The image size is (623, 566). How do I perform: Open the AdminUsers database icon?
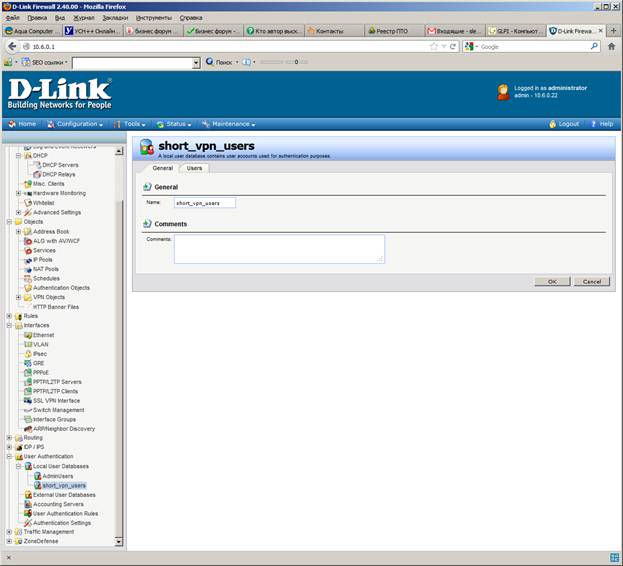pyautogui.click(x=37, y=476)
